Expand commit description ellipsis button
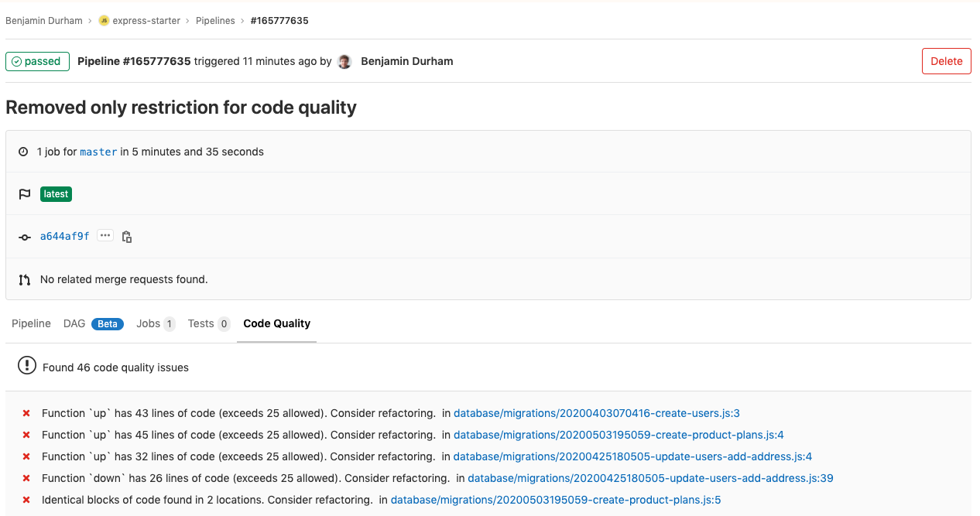The image size is (980, 516). pyautogui.click(x=105, y=235)
